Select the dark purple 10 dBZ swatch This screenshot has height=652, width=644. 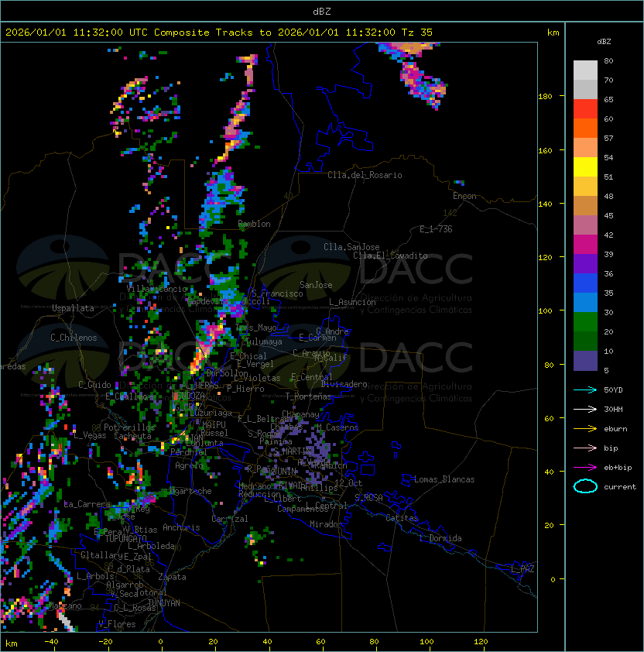[585, 361]
